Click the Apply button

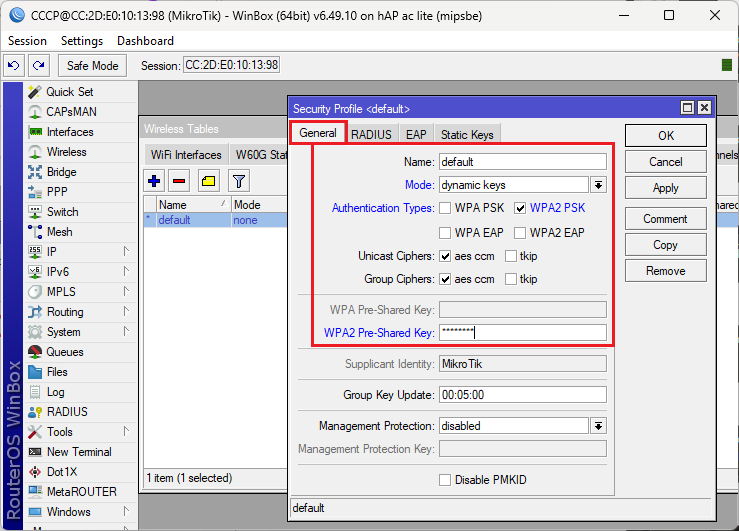(x=665, y=188)
